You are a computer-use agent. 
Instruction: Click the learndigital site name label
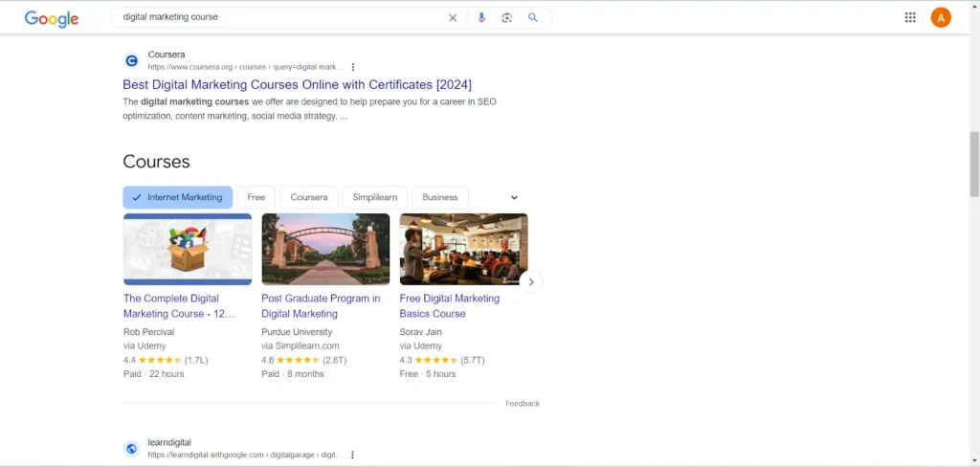[169, 442]
